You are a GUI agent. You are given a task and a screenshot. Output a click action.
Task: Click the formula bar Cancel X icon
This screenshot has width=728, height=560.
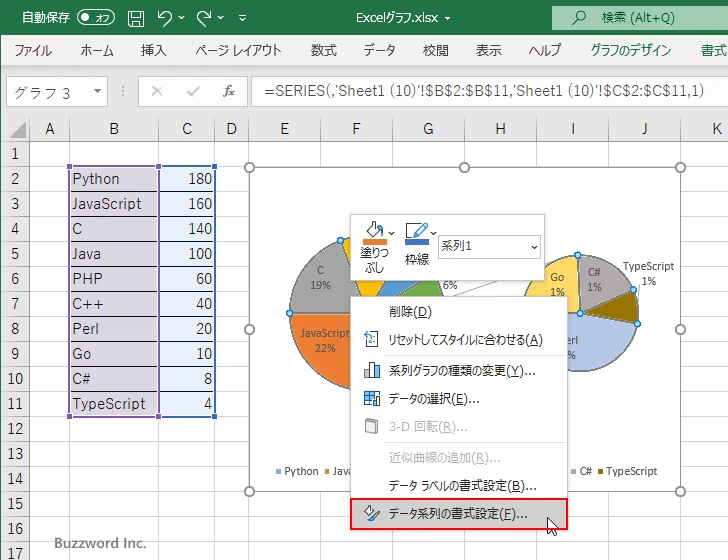coord(157,91)
